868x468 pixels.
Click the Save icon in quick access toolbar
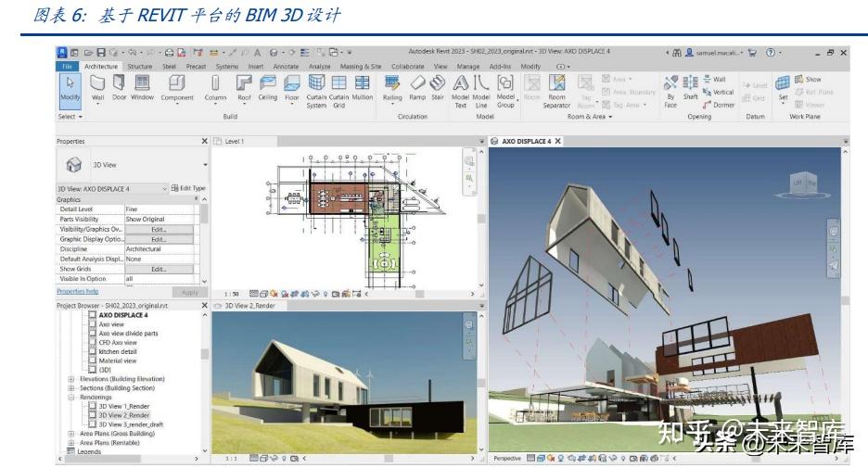click(x=101, y=53)
